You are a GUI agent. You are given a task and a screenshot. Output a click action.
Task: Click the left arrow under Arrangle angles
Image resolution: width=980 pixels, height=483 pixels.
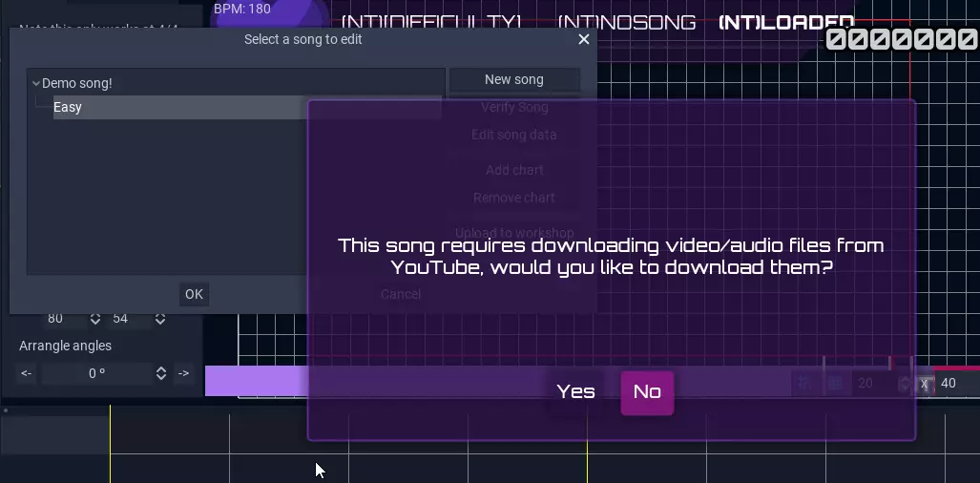tap(27, 373)
